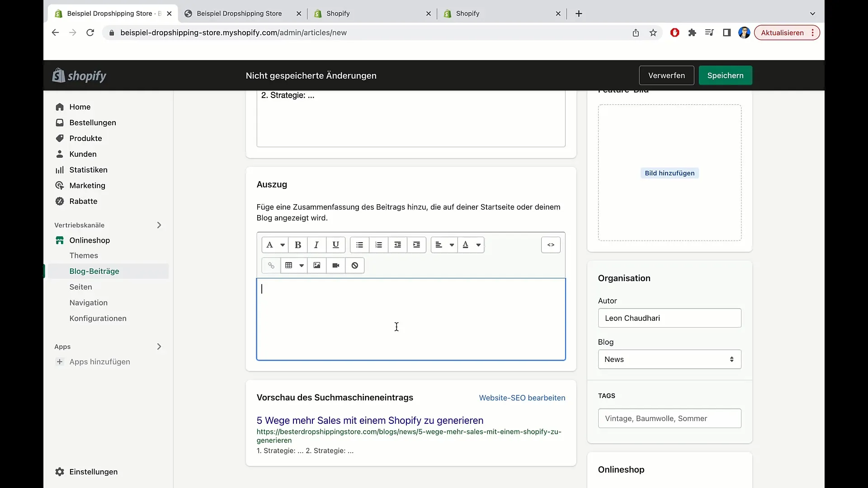Click the Remove formatting icon
Viewport: 868px width, 488px height.
[x=355, y=265]
